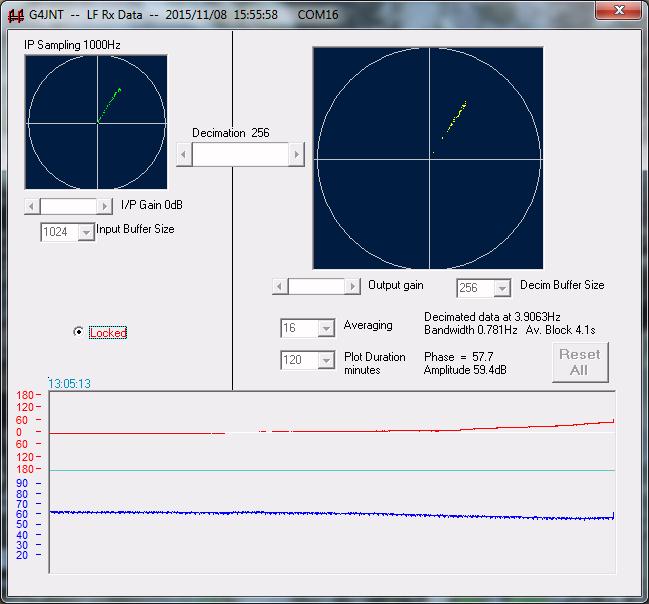Click the 'Decimated data at 3.9063Hz' text
Viewport: 649px width, 604px height.
point(492,317)
